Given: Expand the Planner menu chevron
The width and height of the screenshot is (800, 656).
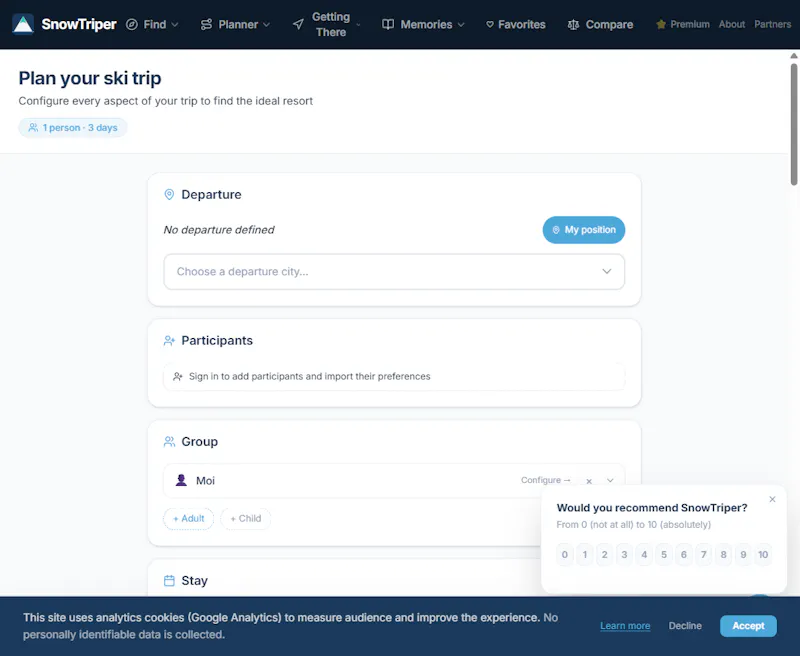Looking at the screenshot, I should pyautogui.click(x=266, y=24).
